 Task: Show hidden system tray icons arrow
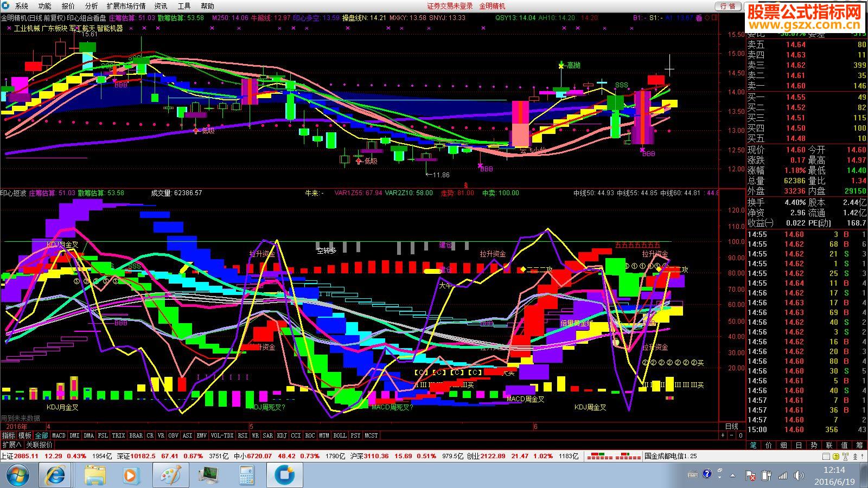point(720,475)
